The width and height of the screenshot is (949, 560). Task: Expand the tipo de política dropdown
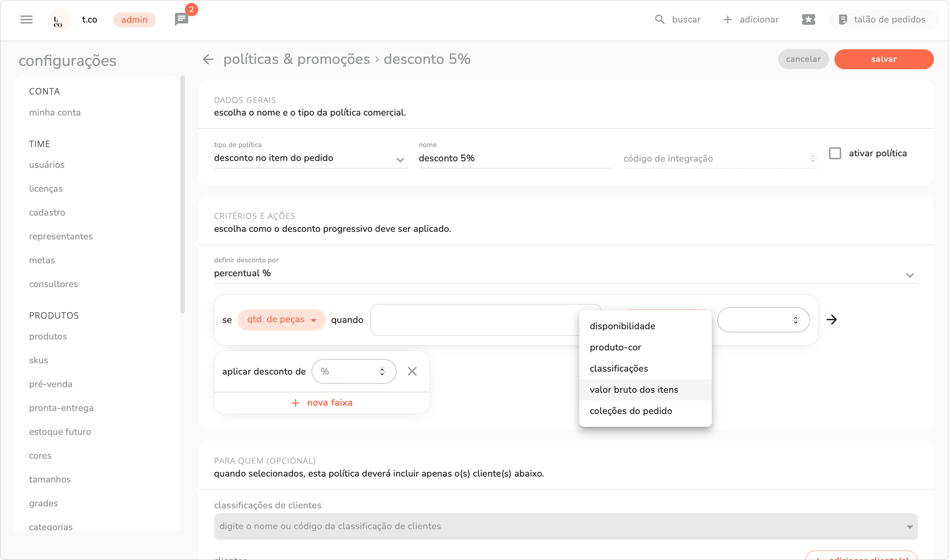(x=310, y=159)
